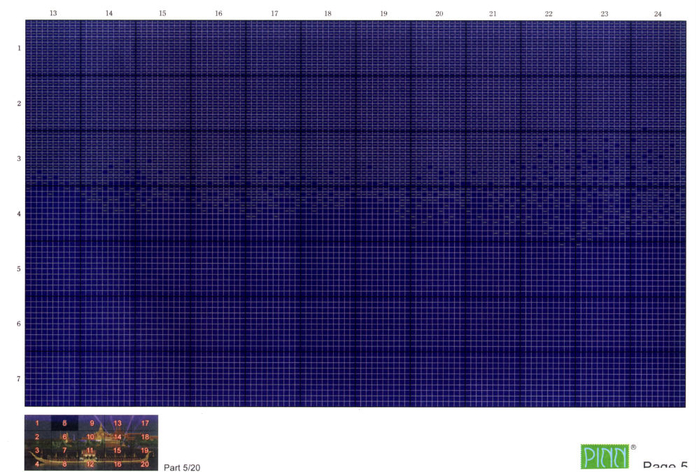Image resolution: width=699 pixels, height=472 pixels.
Task: Click the PINN brand logo
Action: click(x=605, y=456)
